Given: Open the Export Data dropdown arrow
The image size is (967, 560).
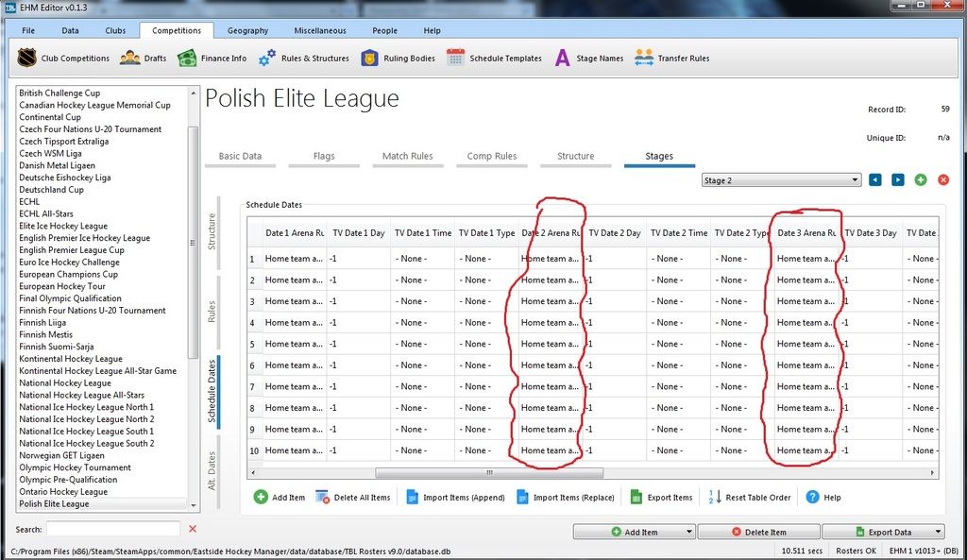Looking at the screenshot, I should pos(938,532).
